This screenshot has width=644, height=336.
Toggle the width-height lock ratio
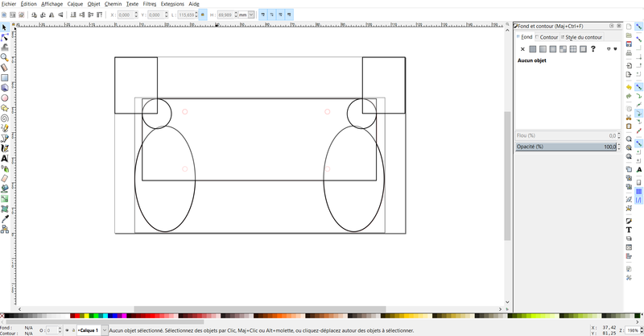tap(202, 15)
